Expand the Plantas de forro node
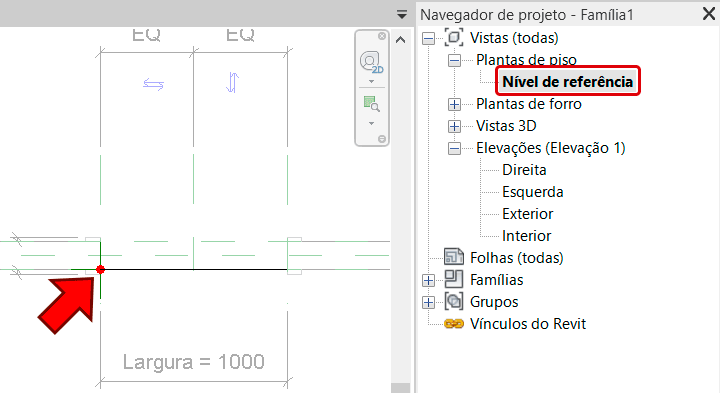 coord(454,104)
